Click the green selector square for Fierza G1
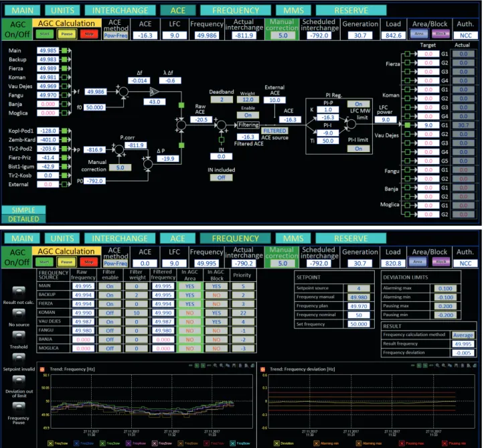The width and height of the screenshot is (484, 448). (408, 54)
